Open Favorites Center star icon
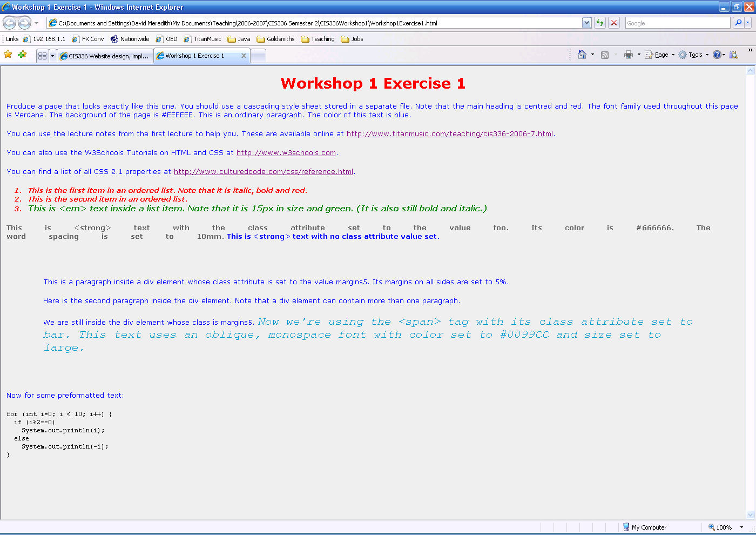 pos(8,55)
